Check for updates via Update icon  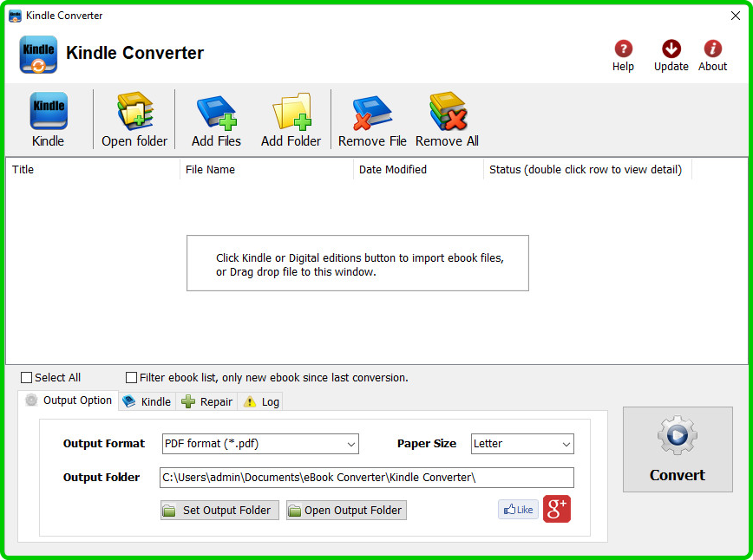[671, 55]
